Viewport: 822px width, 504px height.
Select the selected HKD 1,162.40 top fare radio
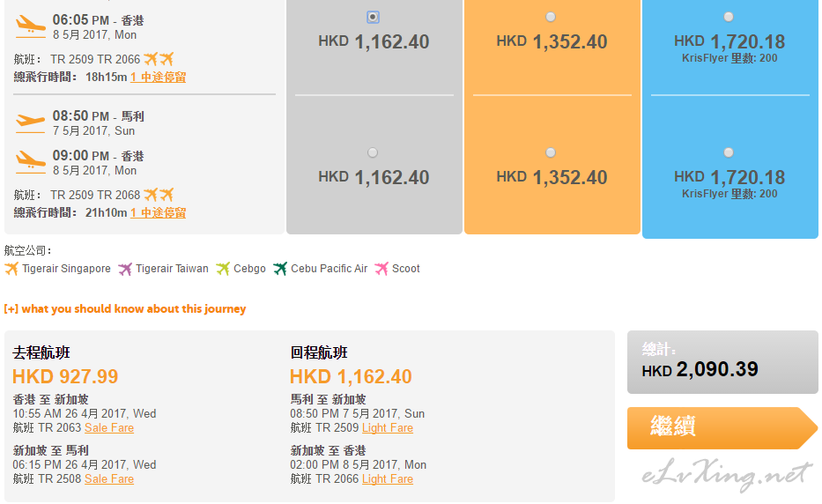pyautogui.click(x=373, y=18)
